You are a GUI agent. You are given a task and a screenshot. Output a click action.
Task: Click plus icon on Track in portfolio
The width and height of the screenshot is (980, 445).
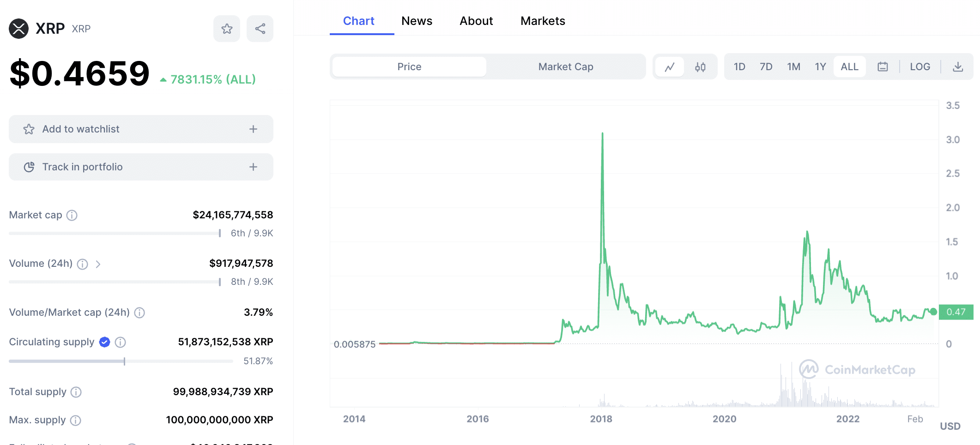pos(253,167)
